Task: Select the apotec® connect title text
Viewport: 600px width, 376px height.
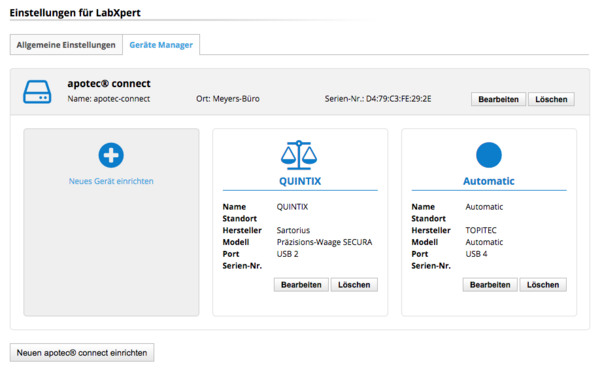Action: coord(109,83)
